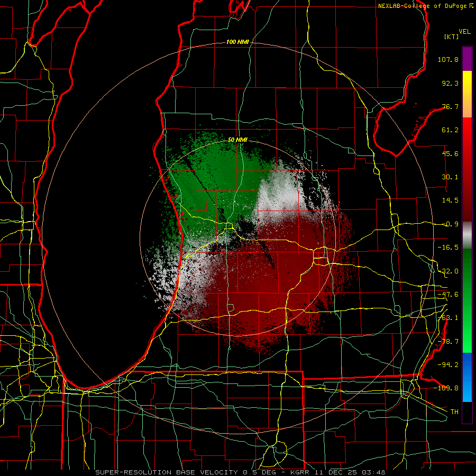Viewport: 476px width, 476px height.
Task: Select the 14.5 velocity scale value
Action: (450, 200)
